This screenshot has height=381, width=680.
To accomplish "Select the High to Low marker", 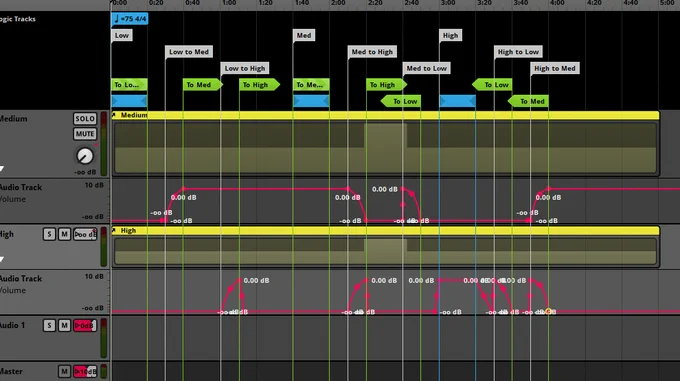I will (x=518, y=52).
